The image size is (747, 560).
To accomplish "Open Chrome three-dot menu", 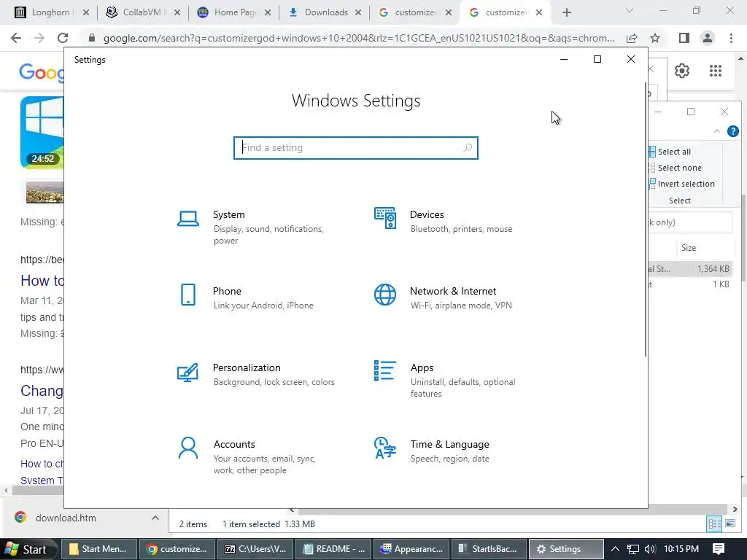I will click(x=731, y=38).
